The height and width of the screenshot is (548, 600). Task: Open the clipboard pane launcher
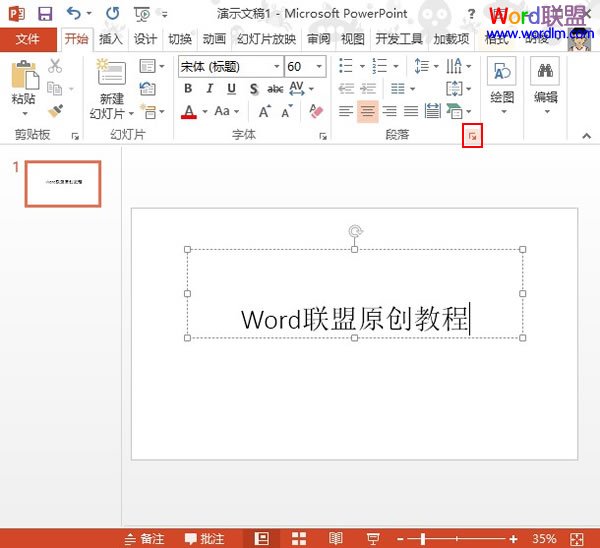75,136
